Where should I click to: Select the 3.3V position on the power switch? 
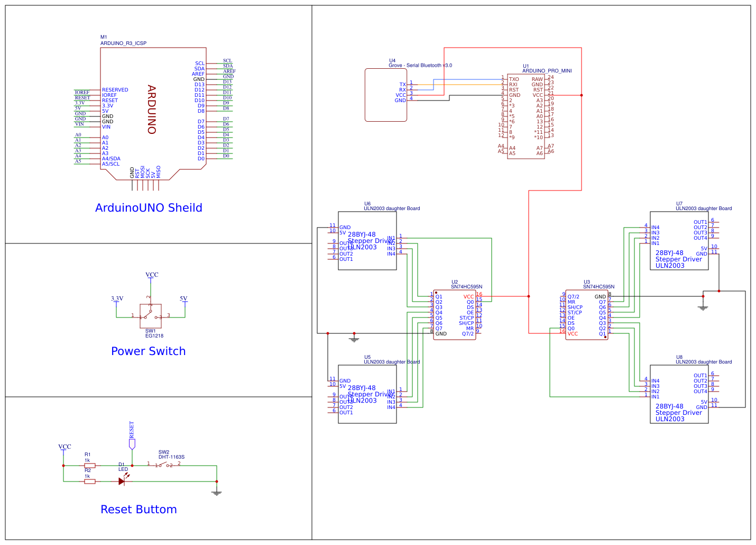pos(117,299)
